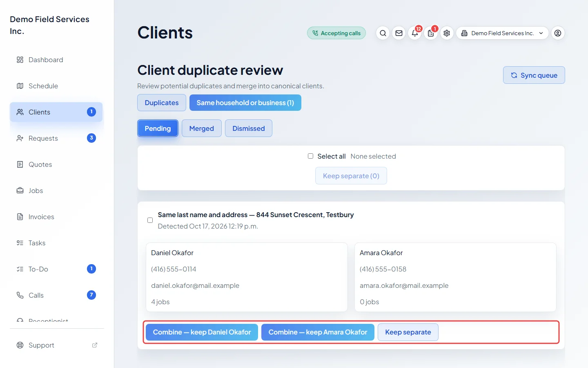Open the user profile avatar icon

(x=558, y=33)
